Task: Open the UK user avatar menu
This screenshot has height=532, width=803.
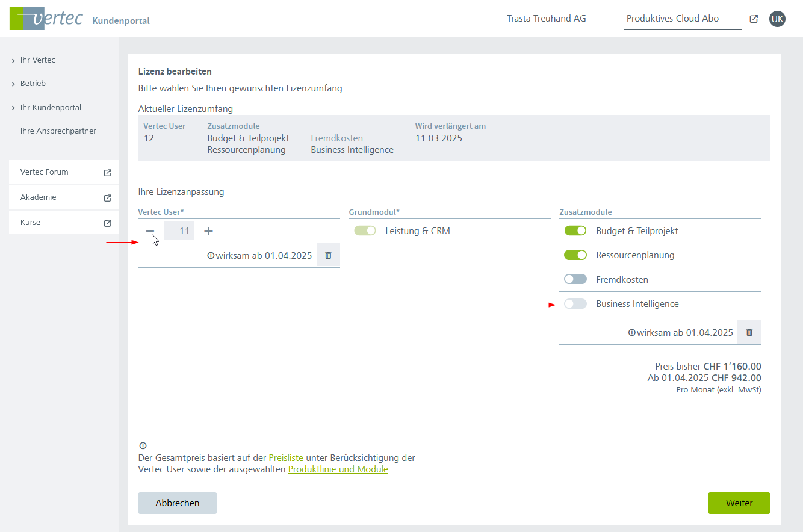Action: pos(777,19)
